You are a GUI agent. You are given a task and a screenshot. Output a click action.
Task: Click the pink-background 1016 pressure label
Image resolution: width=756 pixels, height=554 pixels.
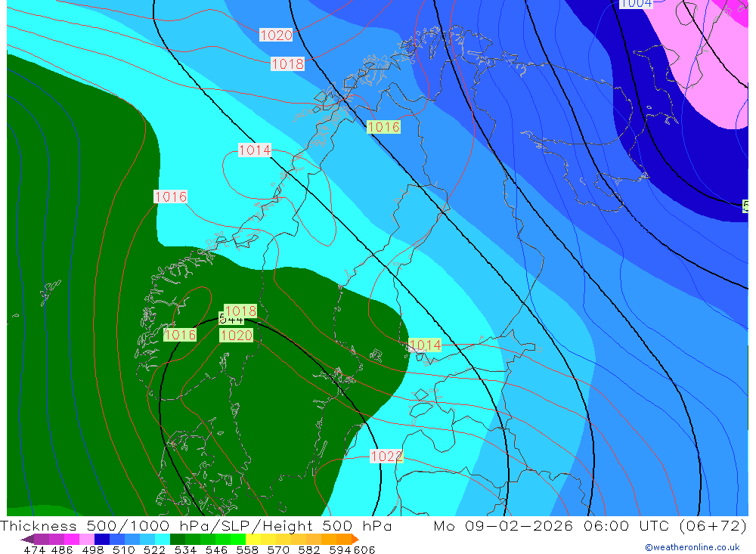tap(171, 197)
